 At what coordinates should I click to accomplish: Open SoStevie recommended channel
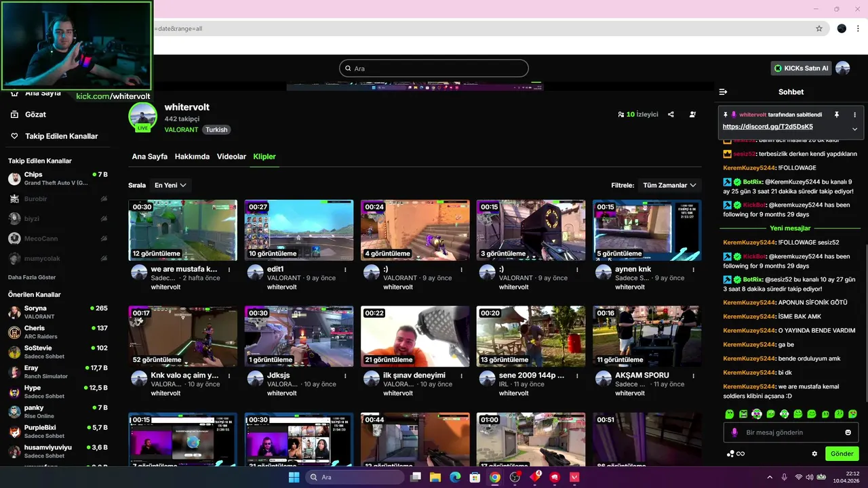[x=58, y=352]
